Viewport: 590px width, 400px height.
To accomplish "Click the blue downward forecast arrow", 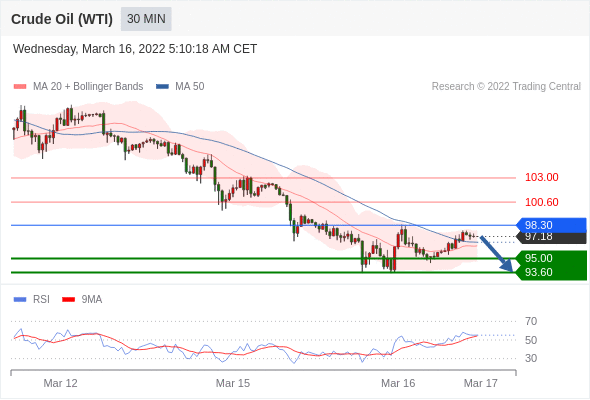I will 497,254.
